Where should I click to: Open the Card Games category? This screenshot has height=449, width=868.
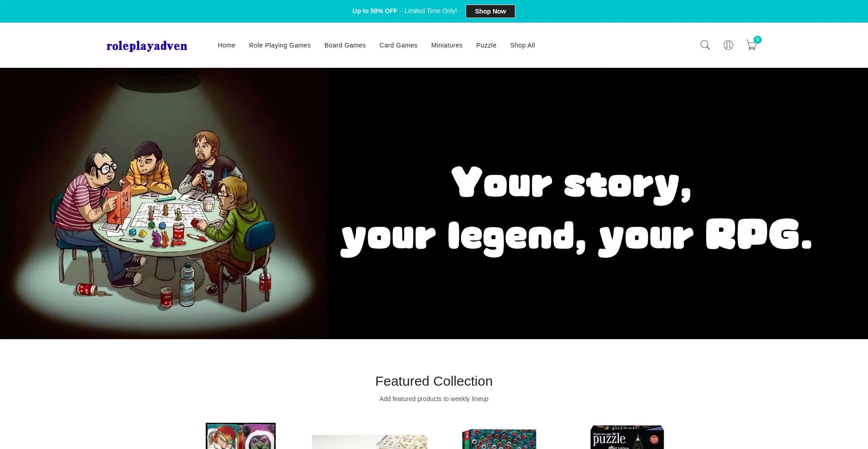(398, 45)
